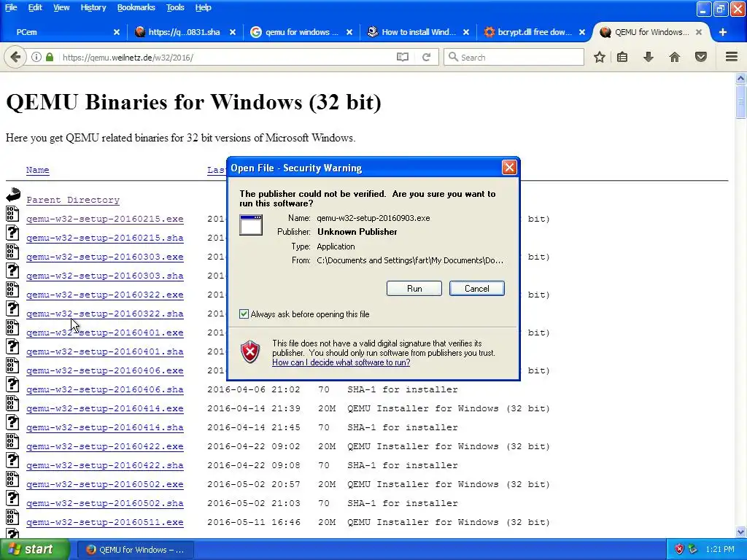
Task: Download qemu-w32-setup-20160422.exe
Action: pyautogui.click(x=105, y=447)
